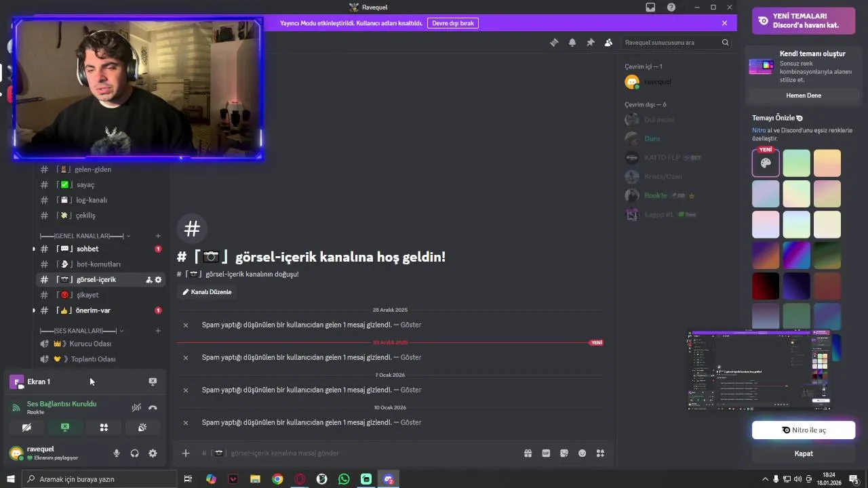The height and width of the screenshot is (488, 868).
Task: Open invite icon on görsel-içerik channel
Action: tap(149, 280)
